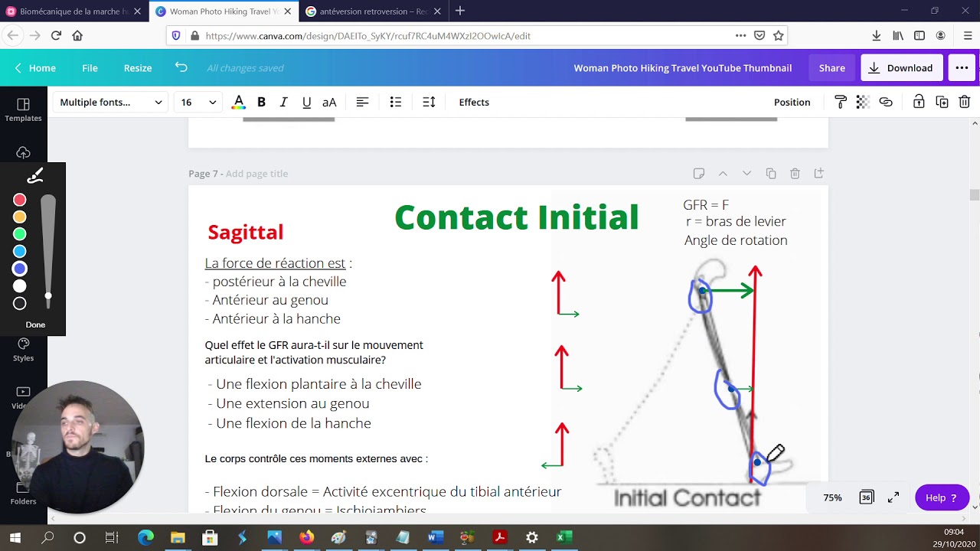Open the Effects menu
980x551 pixels.
[x=474, y=102]
